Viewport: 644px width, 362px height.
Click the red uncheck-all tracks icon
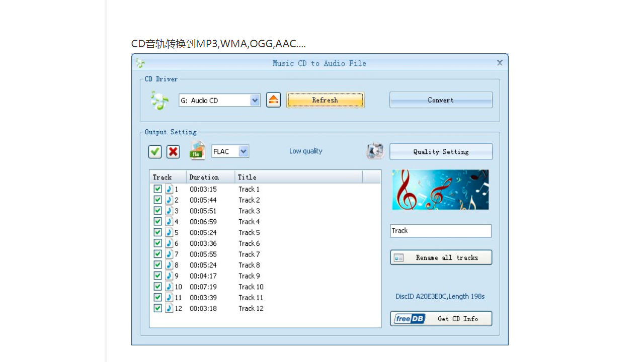tap(173, 151)
